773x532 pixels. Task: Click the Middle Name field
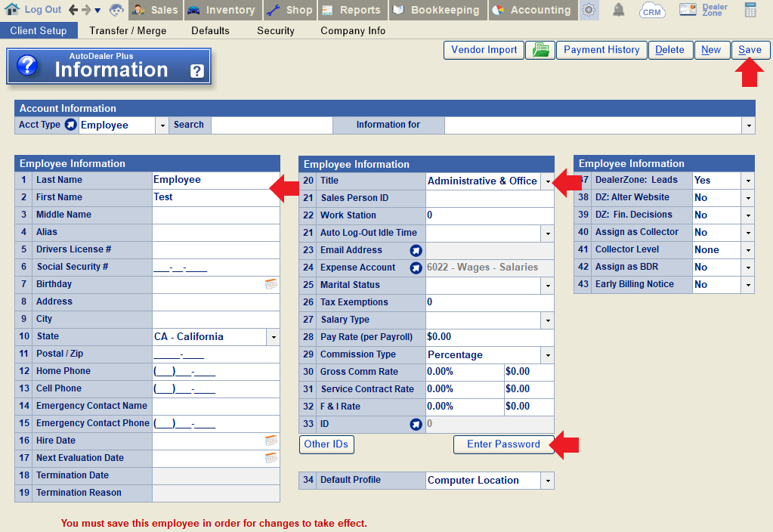point(216,215)
